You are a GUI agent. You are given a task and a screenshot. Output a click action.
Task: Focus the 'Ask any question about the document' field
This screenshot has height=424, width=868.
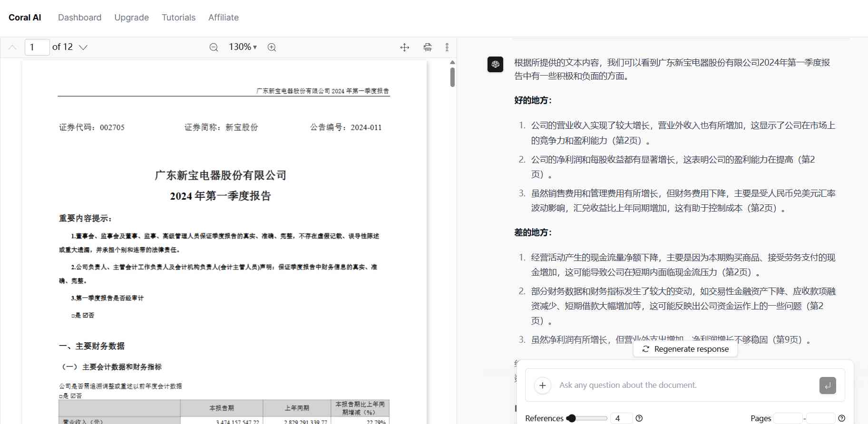click(685, 385)
